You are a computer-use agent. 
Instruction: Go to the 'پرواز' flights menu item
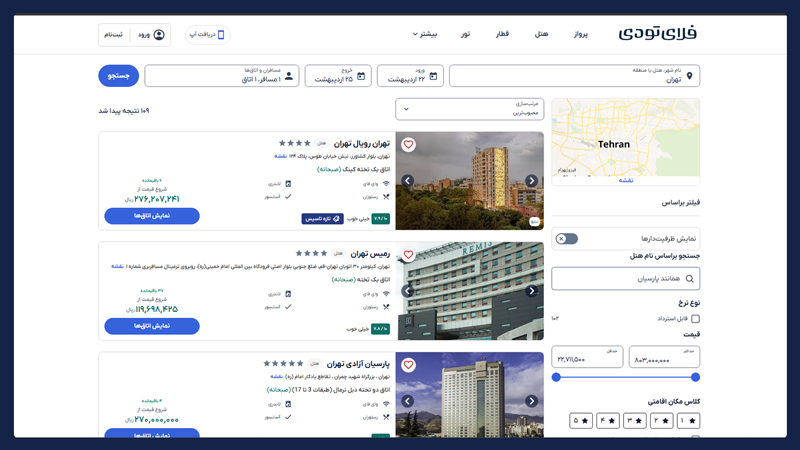(x=581, y=34)
